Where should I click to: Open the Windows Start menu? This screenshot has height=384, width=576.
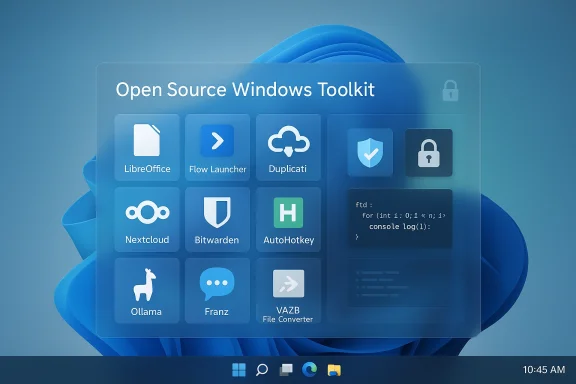tap(239, 370)
